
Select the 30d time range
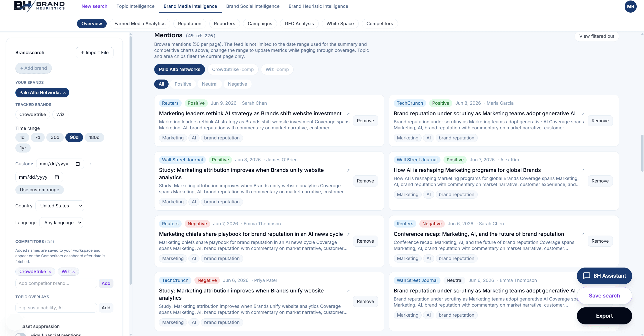[55, 137]
